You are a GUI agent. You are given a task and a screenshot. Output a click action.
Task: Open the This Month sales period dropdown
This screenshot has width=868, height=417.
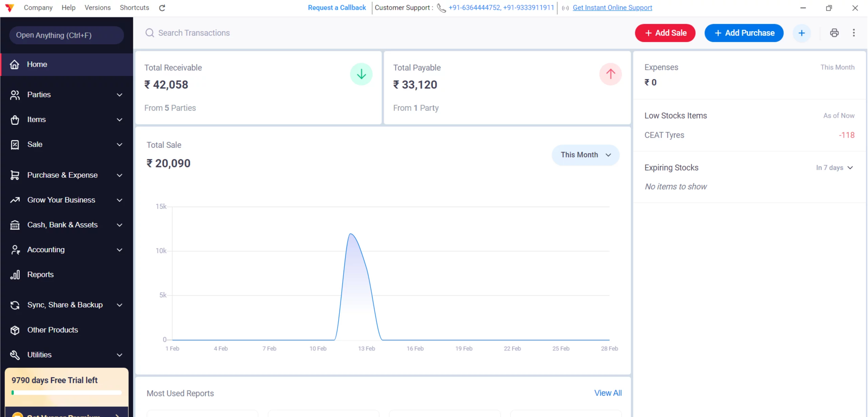click(x=586, y=155)
